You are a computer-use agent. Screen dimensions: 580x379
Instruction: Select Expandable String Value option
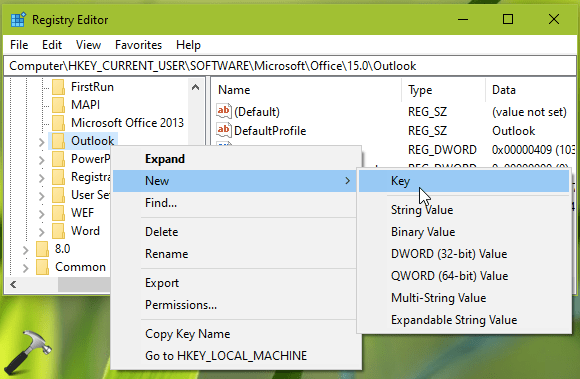point(464,320)
